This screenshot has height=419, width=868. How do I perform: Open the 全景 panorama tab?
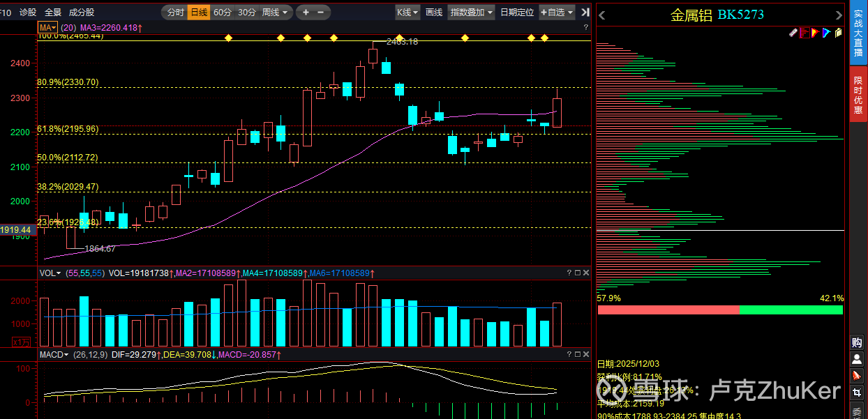(x=53, y=13)
